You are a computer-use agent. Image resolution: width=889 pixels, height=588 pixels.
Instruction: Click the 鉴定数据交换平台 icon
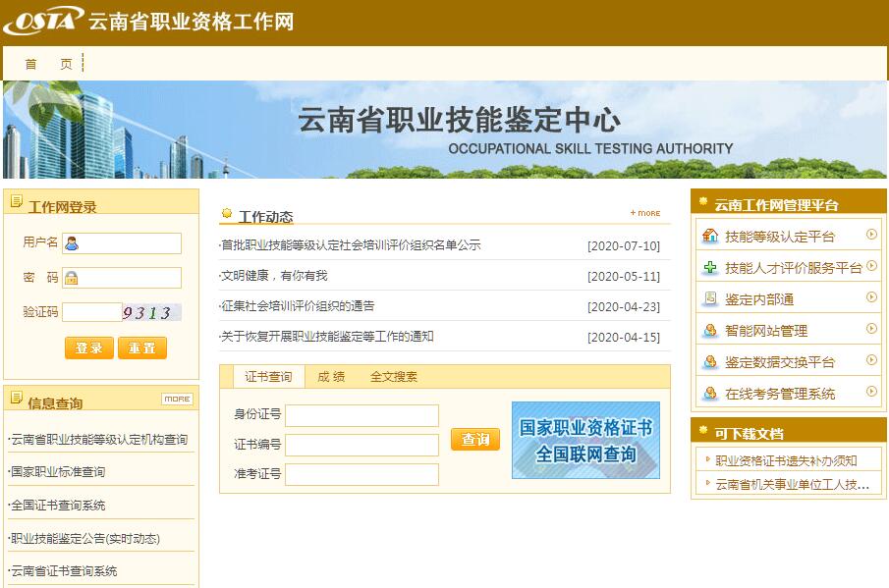[x=710, y=362]
